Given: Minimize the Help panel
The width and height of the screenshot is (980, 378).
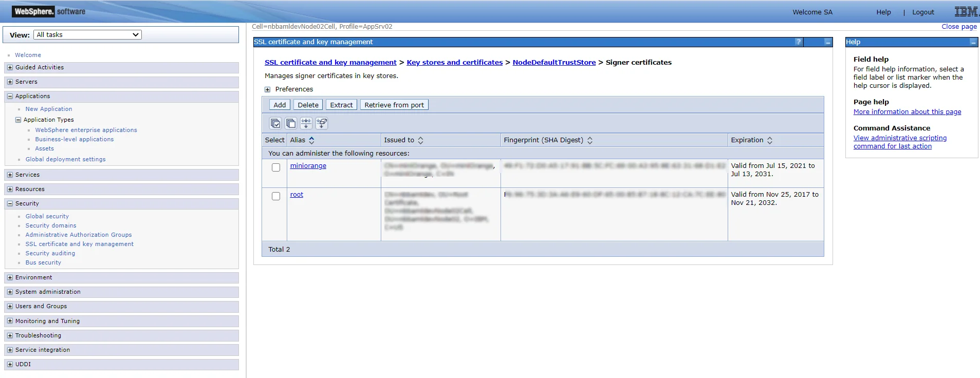Looking at the screenshot, I should [x=973, y=42].
